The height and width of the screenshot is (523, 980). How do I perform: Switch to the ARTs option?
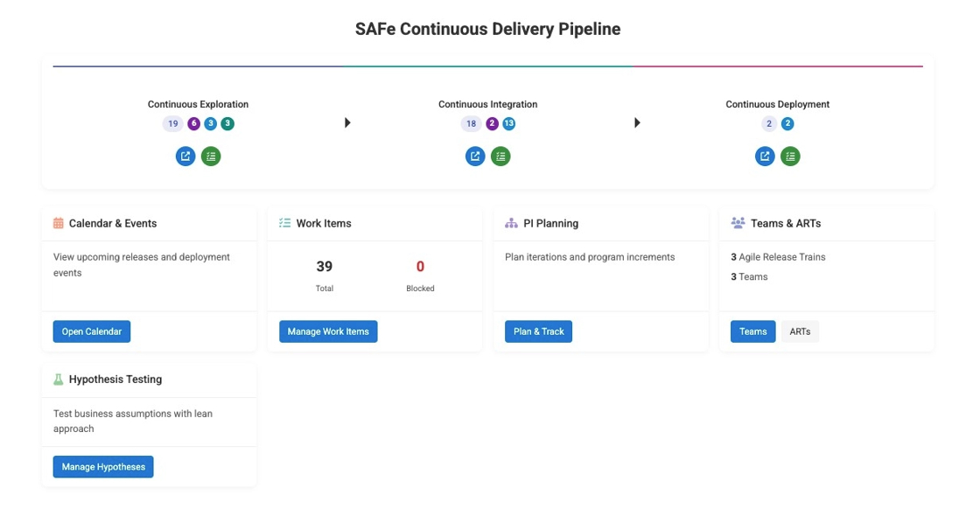point(800,331)
